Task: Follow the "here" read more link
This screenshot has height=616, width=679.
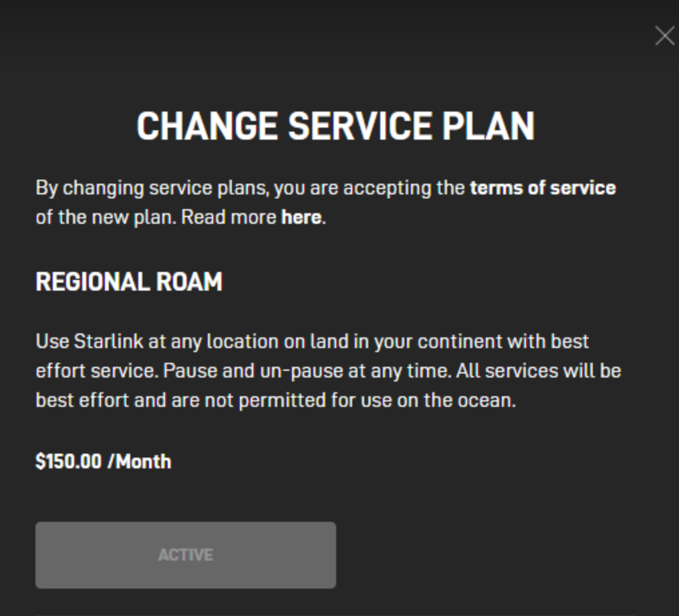Action: [x=301, y=217]
